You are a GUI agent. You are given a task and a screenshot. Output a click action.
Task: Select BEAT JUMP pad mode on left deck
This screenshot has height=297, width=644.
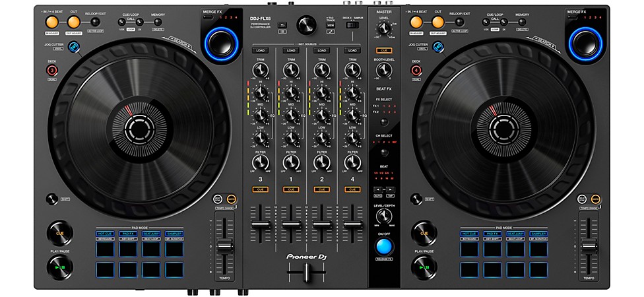[151, 234]
